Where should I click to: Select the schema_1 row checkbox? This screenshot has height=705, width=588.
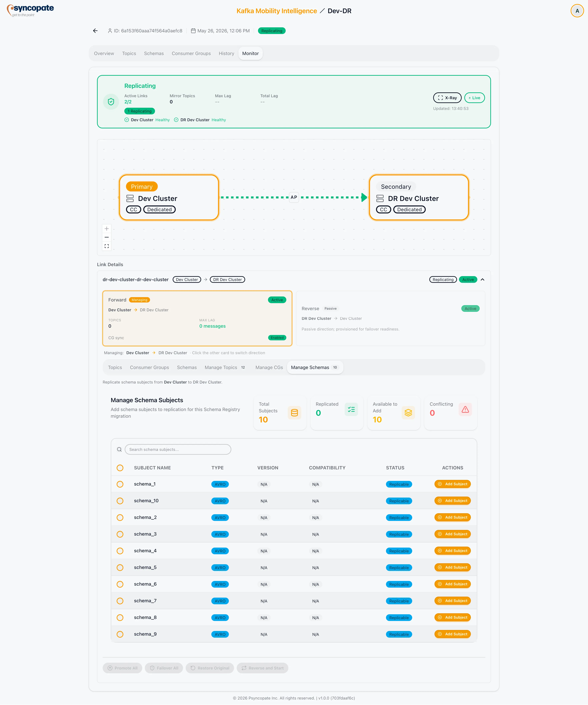[120, 484]
